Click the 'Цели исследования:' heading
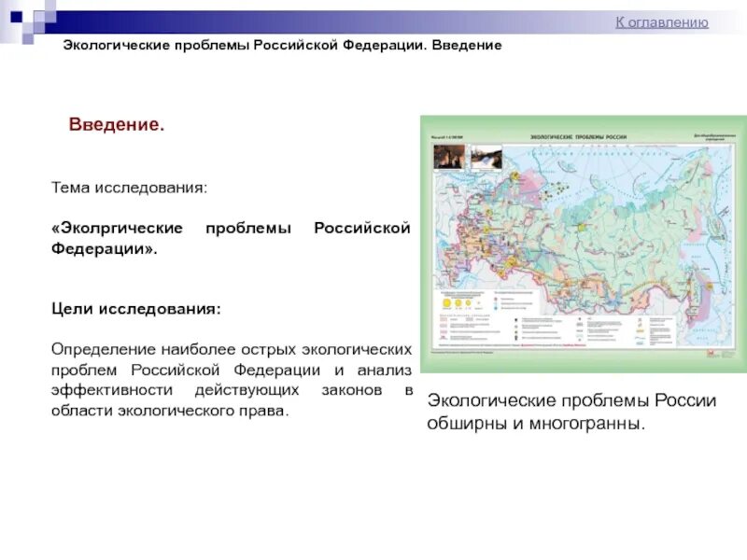 point(136,309)
